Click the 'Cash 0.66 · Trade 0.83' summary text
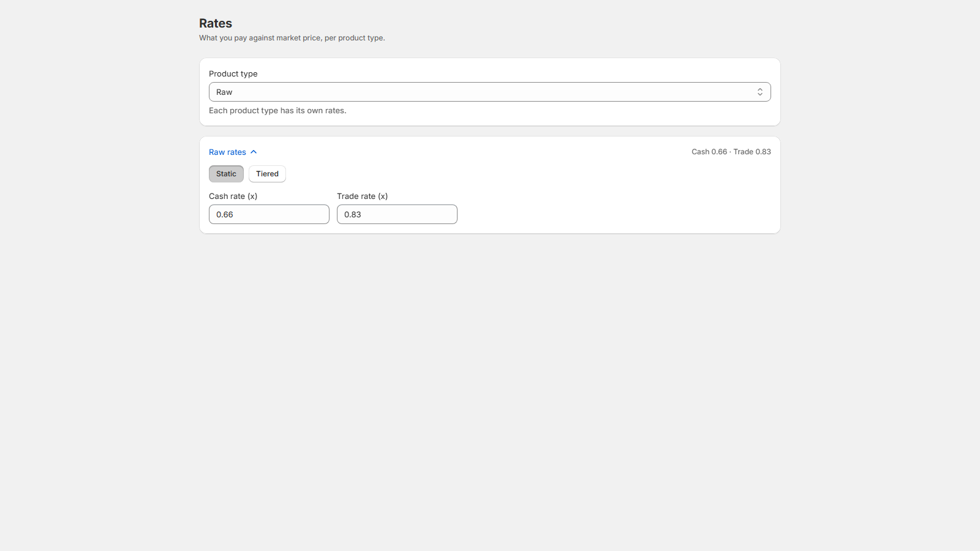The width and height of the screenshot is (980, 551). pos(731,152)
